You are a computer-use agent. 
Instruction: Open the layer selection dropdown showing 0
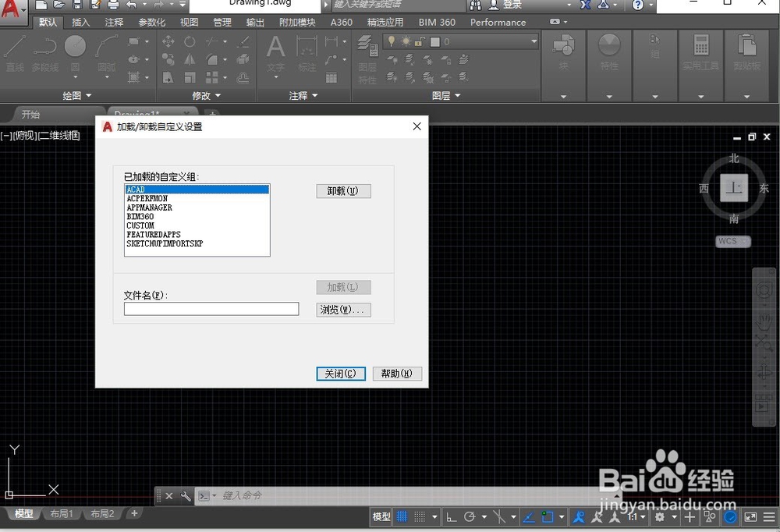(534, 41)
